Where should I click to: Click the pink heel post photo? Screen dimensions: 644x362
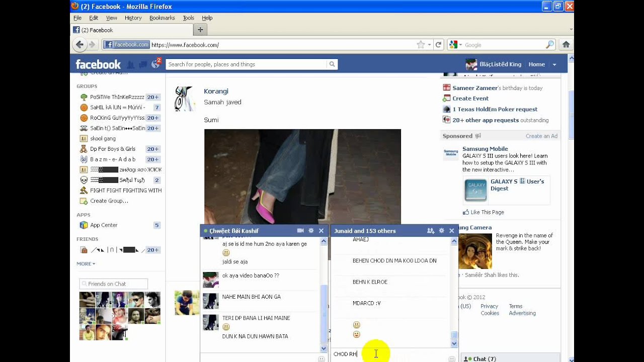[302, 176]
